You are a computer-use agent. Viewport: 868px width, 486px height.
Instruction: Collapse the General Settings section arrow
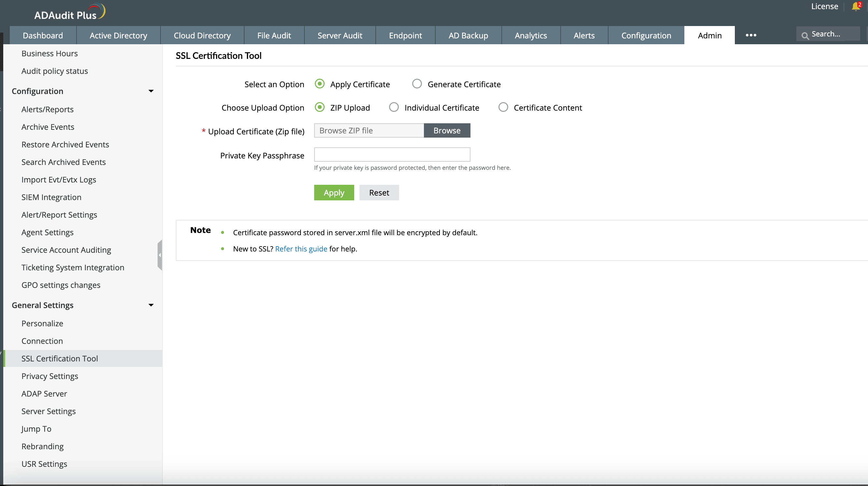click(x=151, y=305)
